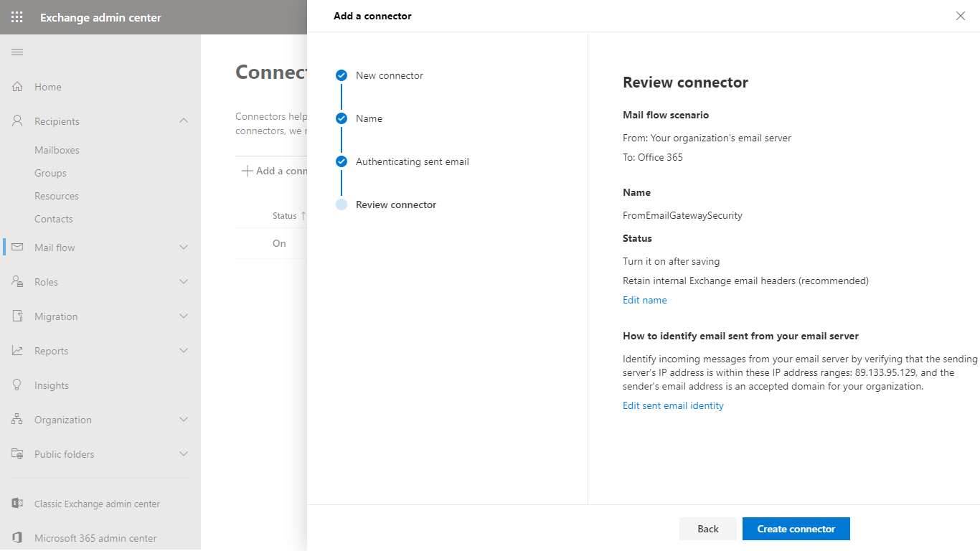The width and height of the screenshot is (980, 551).
Task: Click the Classic Exchange admin center icon
Action: coord(17,504)
